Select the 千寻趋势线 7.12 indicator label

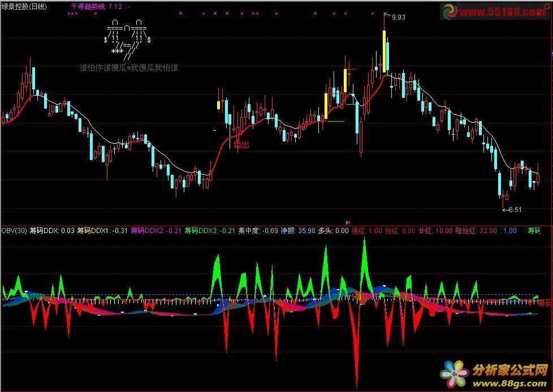pos(96,6)
